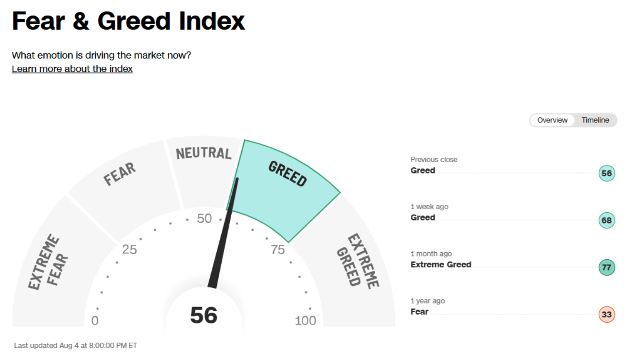Click the Previous close badge showing 56

click(606, 174)
